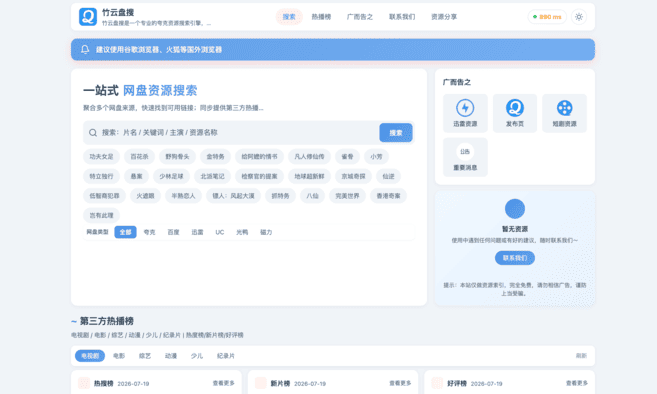Select the 搜索 tab in top navigation
Viewport: 657px width, 394px height.
[289, 17]
